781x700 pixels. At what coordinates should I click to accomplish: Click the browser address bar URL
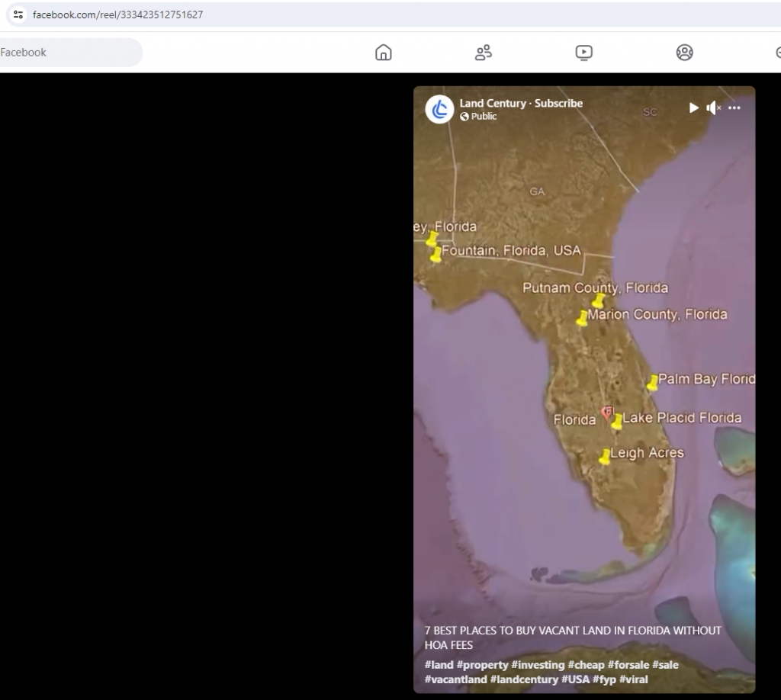coord(118,14)
